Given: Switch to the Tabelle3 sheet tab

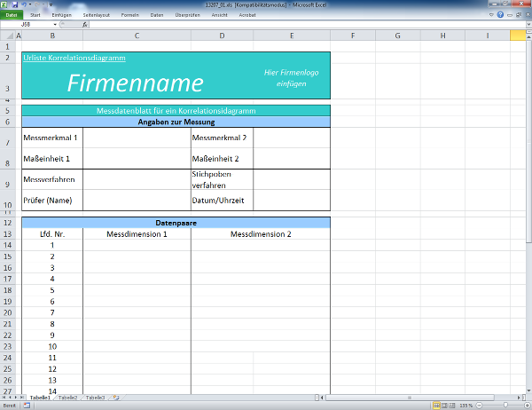Looking at the screenshot, I should point(96,398).
